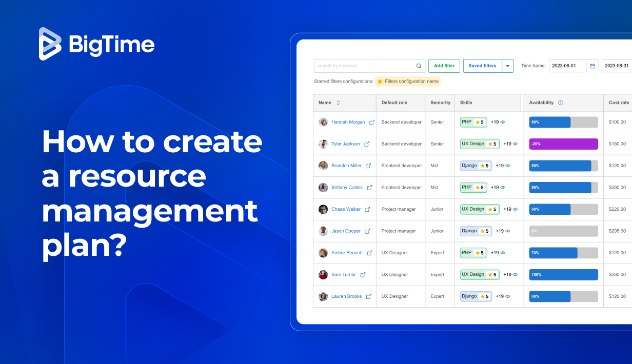Open Tyler Jackson's profile link
The height and width of the screenshot is (364, 632).
[x=346, y=144]
